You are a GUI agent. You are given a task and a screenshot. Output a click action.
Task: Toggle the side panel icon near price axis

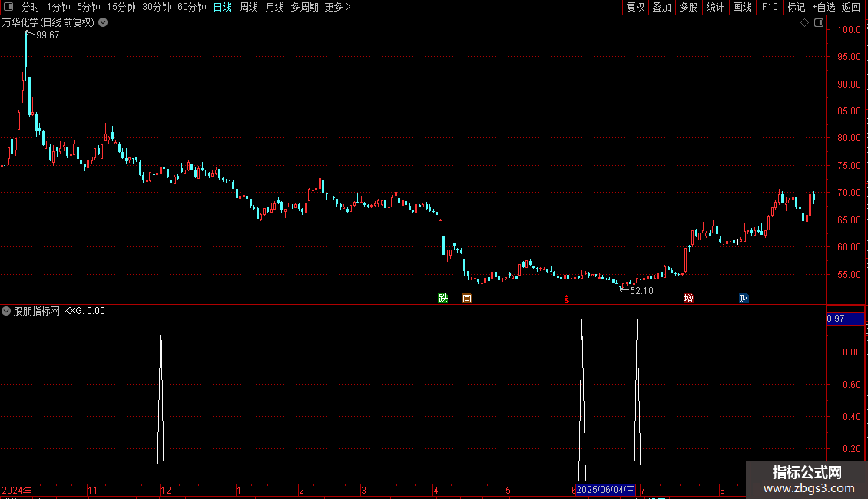[819, 23]
